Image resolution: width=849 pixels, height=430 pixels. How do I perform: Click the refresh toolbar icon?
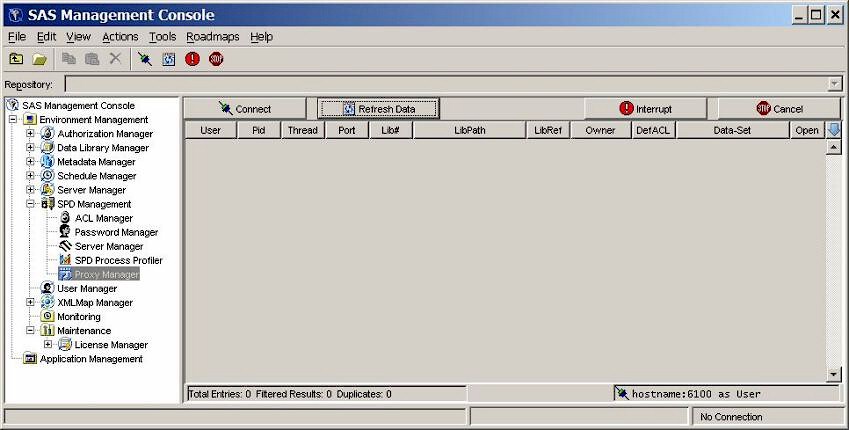[x=168, y=59]
